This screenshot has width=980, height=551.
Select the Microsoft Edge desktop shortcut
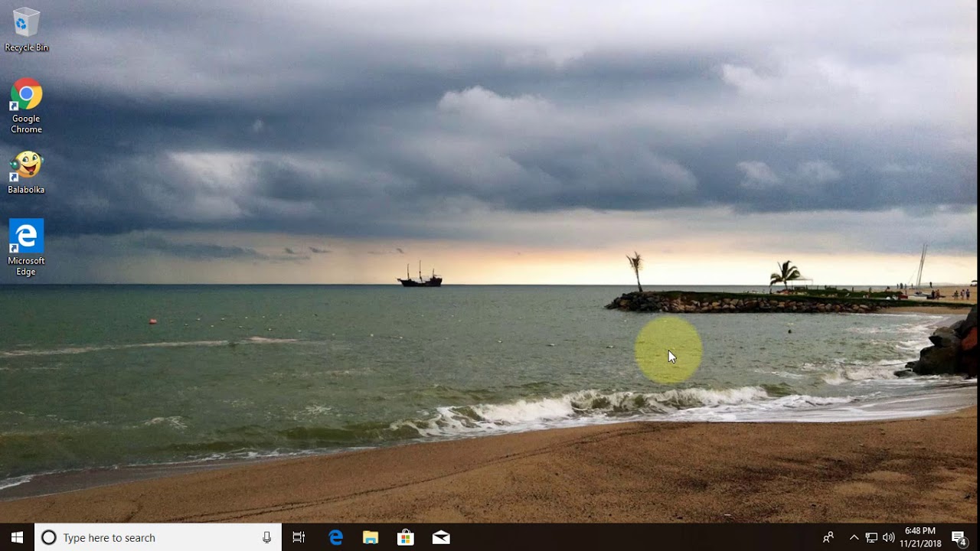pos(26,248)
